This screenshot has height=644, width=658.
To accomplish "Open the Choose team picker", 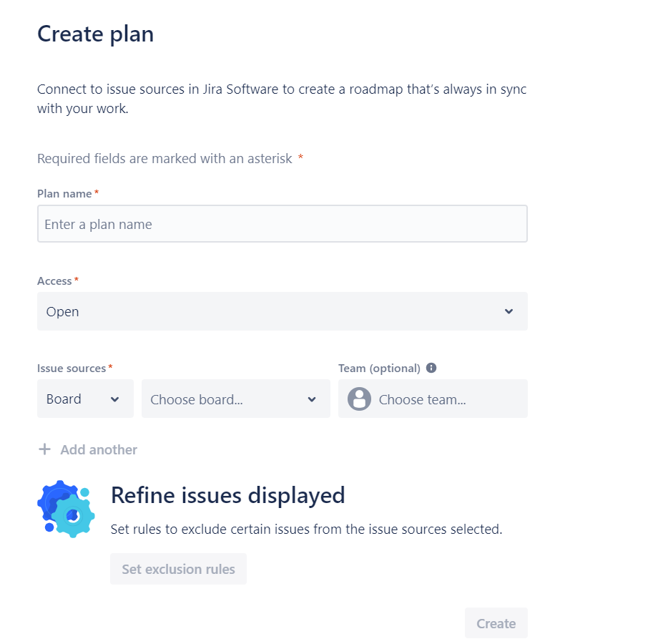I will [433, 399].
